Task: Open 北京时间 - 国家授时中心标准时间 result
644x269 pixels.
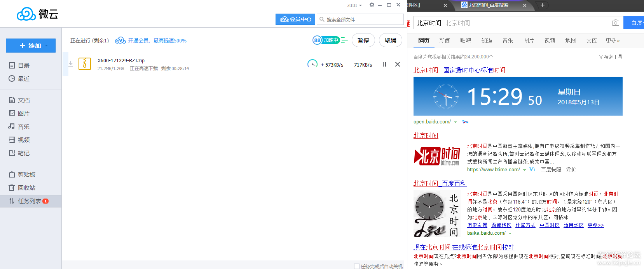Action: click(x=459, y=70)
